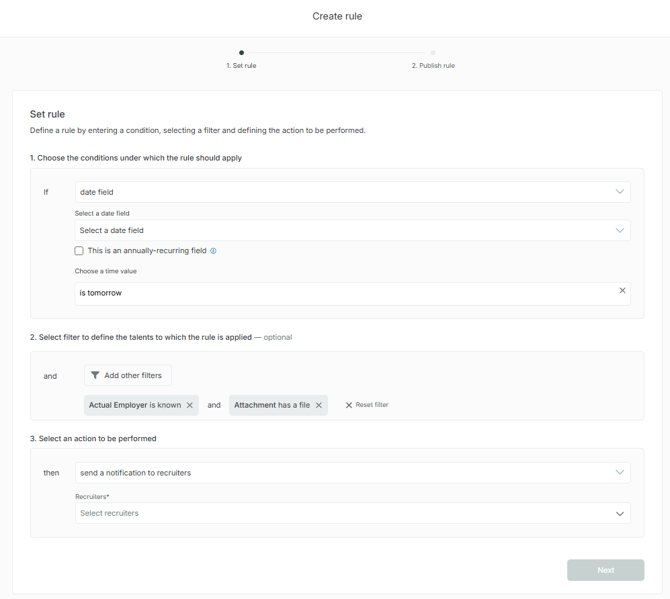Viewport: 670px width, 599px height.
Task: Remove the 'Actual Employer is known' filter
Action: coord(190,405)
